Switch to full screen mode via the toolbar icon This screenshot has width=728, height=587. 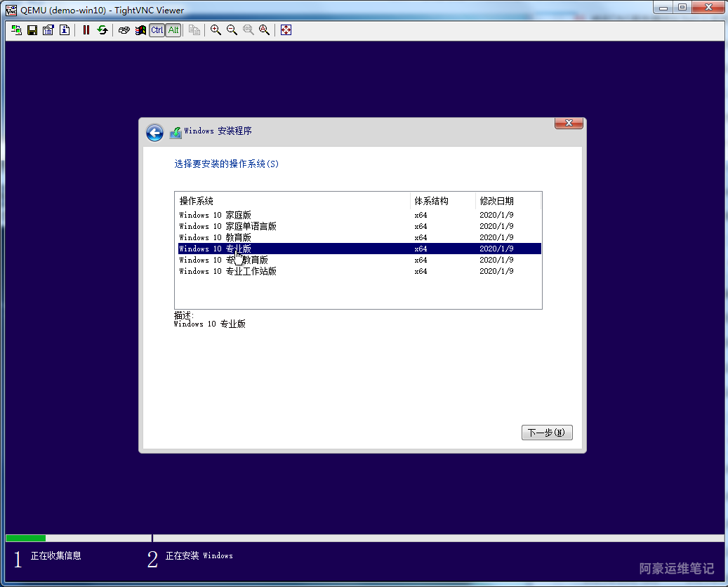(286, 30)
